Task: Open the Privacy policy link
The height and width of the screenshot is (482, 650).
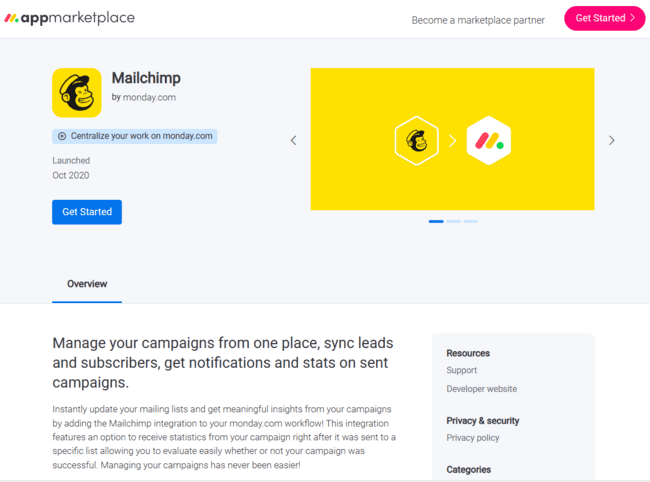Action: point(473,438)
